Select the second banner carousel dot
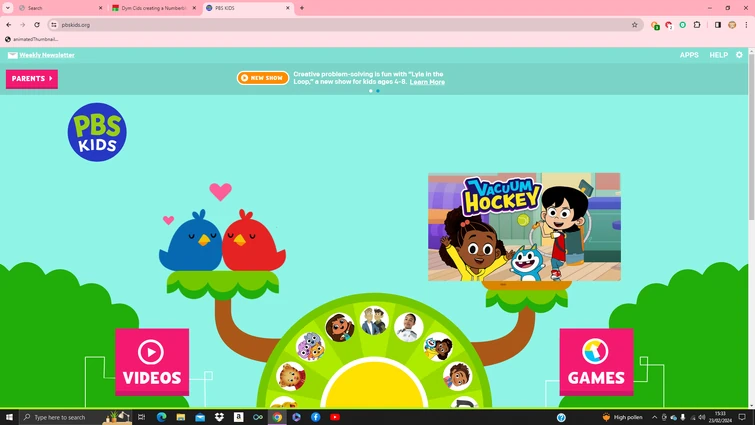Image resolution: width=755 pixels, height=425 pixels. (x=378, y=90)
